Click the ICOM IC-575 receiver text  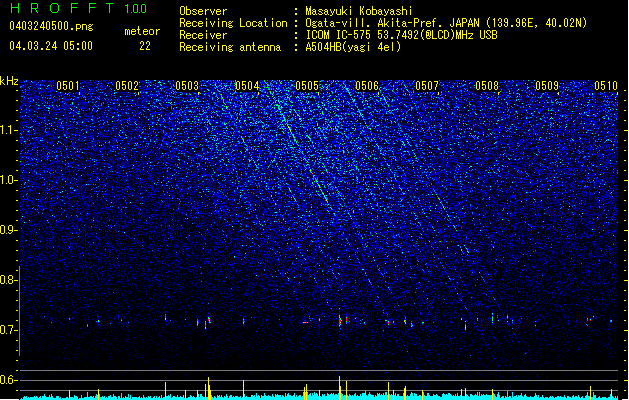coord(402,35)
